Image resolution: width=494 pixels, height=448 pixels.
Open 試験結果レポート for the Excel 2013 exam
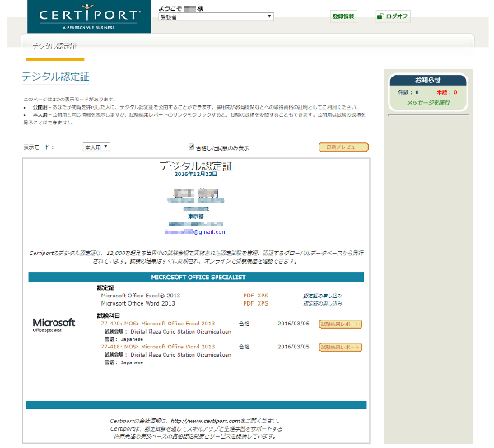coord(340,324)
